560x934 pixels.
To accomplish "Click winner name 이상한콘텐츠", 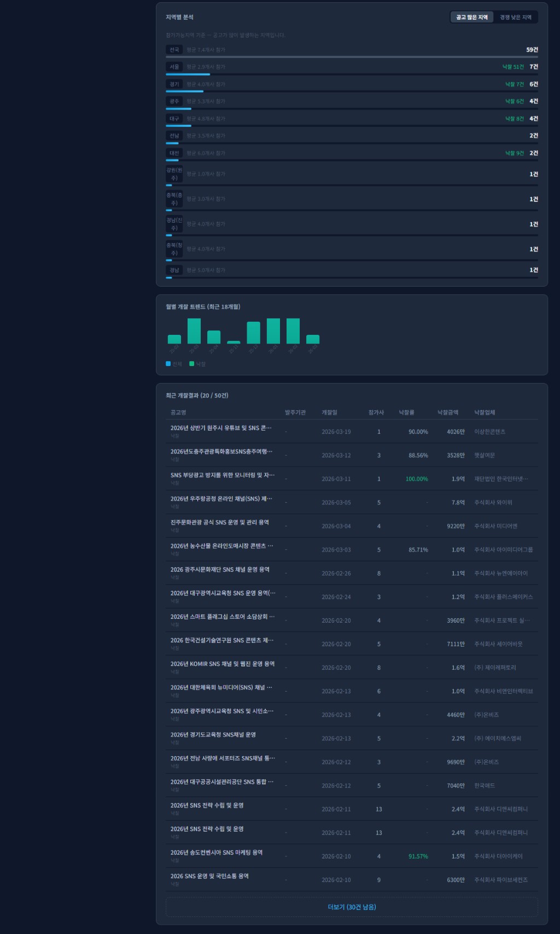I will (x=489, y=432).
